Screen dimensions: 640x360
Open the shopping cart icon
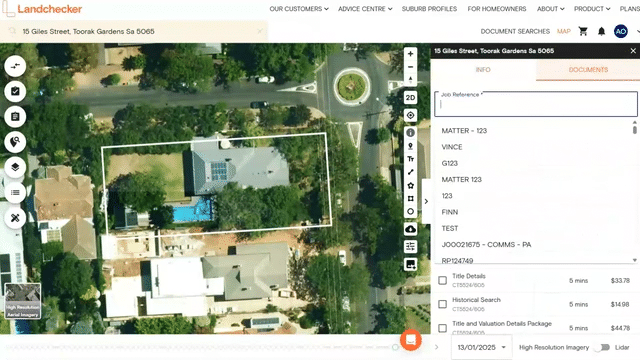click(x=583, y=31)
